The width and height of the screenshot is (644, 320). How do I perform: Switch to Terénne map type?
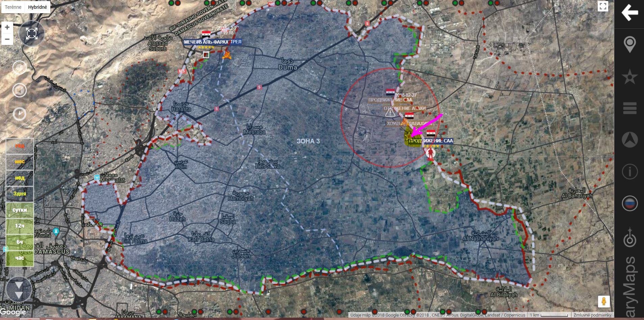coord(13,7)
